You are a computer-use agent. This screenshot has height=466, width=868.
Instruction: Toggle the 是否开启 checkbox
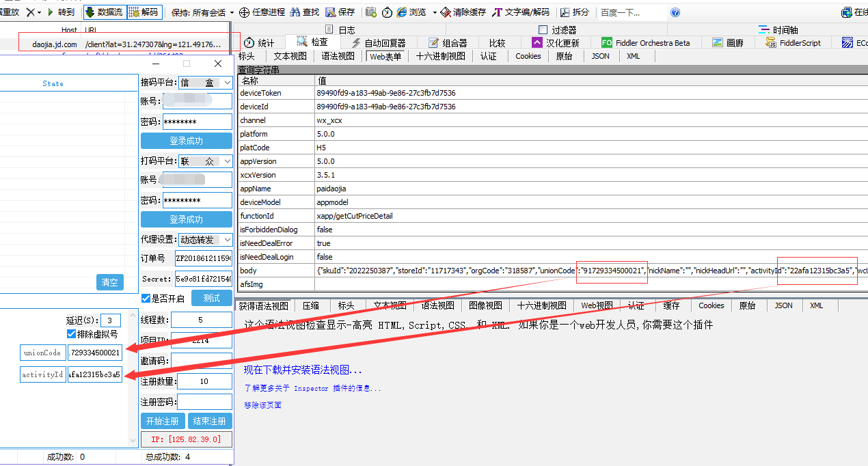point(146,299)
